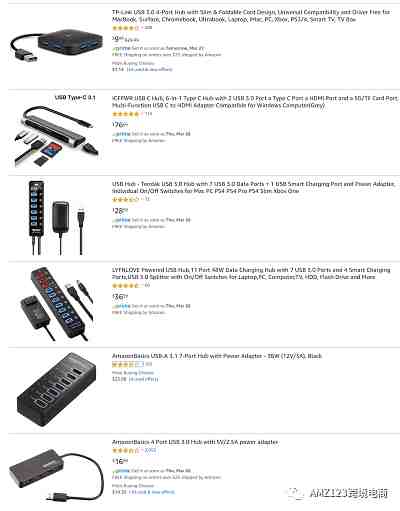The height and width of the screenshot is (511, 400).
Task: Click the AmazonBasics 4-port hub image
Action: [56, 474]
